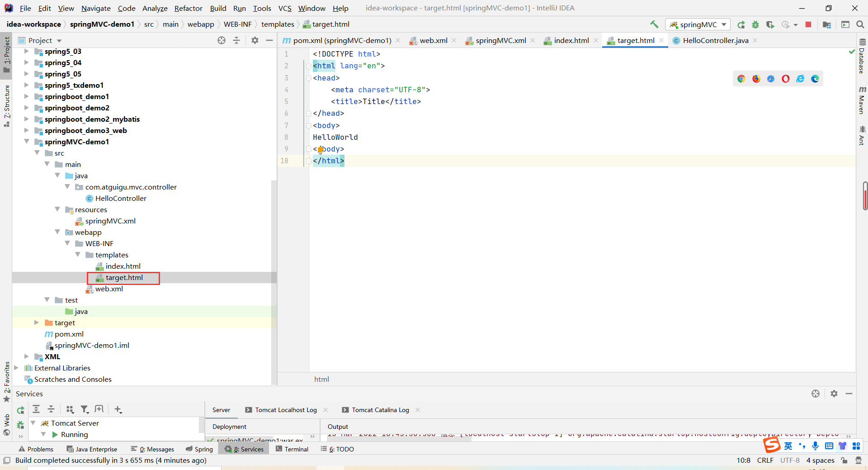Open the Problems tool window
This screenshot has height=470, width=868.
[x=36, y=449]
